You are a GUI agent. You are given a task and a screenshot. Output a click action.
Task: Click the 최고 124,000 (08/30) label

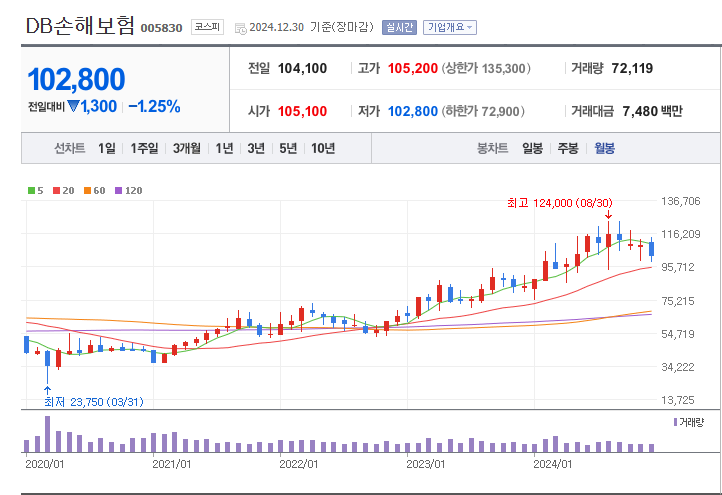coord(560,203)
